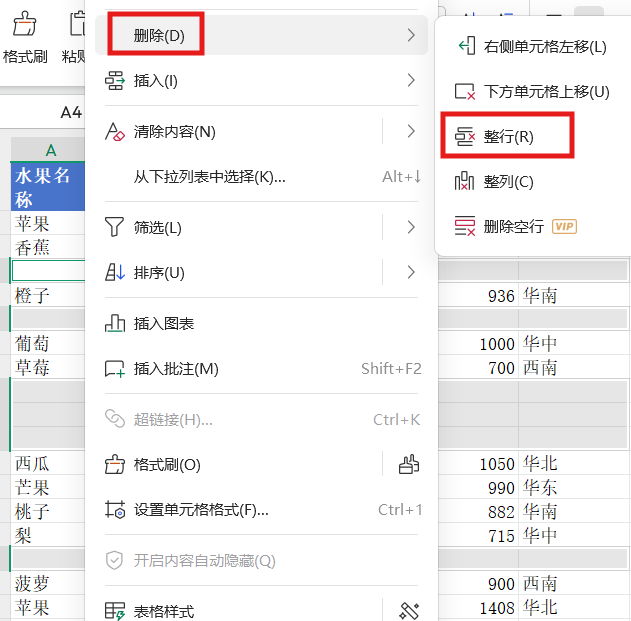Click the selected empty cell A4
The image size is (631, 621).
(x=49, y=270)
